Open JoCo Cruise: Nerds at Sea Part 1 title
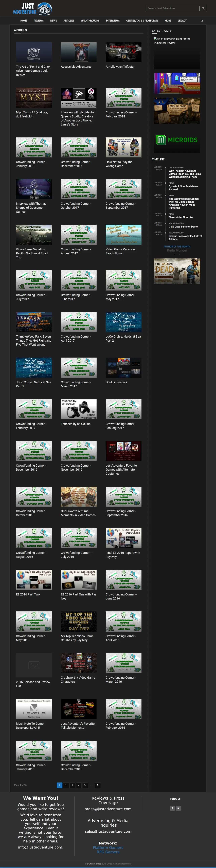216x868 pixels. click(33, 384)
